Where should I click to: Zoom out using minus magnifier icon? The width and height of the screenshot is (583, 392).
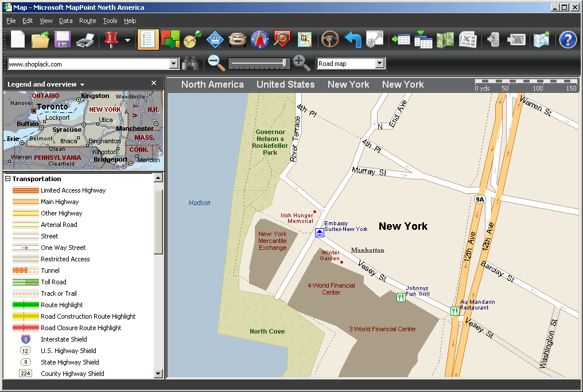pyautogui.click(x=216, y=62)
